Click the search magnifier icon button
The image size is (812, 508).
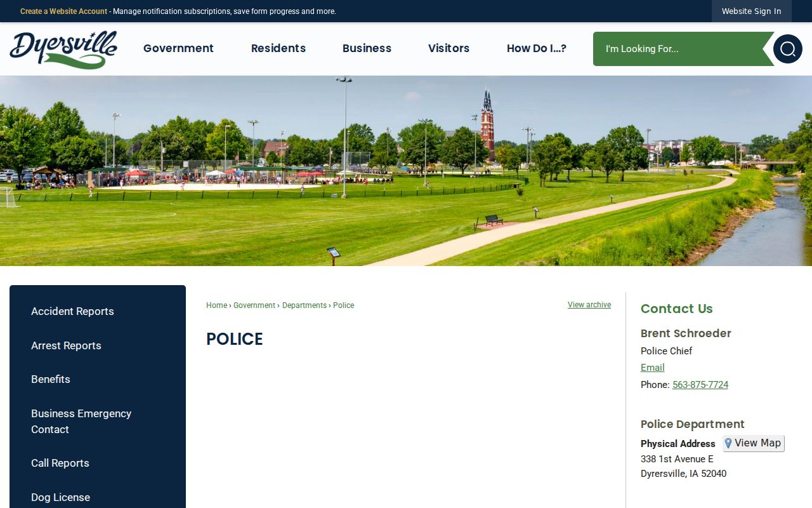pyautogui.click(x=788, y=49)
